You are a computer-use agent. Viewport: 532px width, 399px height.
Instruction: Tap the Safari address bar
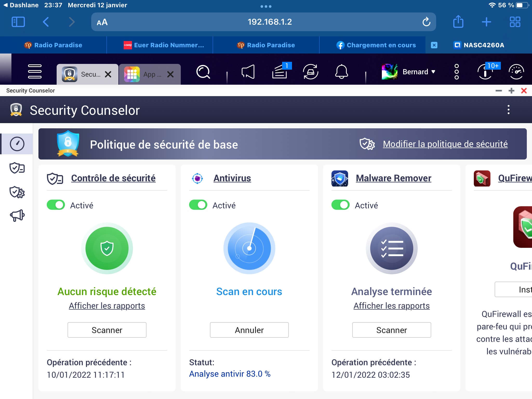click(x=269, y=22)
